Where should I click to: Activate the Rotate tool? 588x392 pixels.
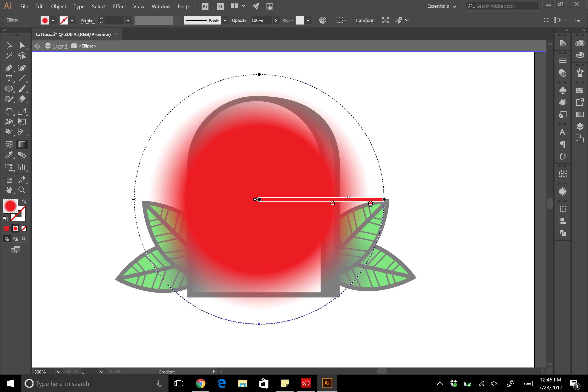point(9,111)
